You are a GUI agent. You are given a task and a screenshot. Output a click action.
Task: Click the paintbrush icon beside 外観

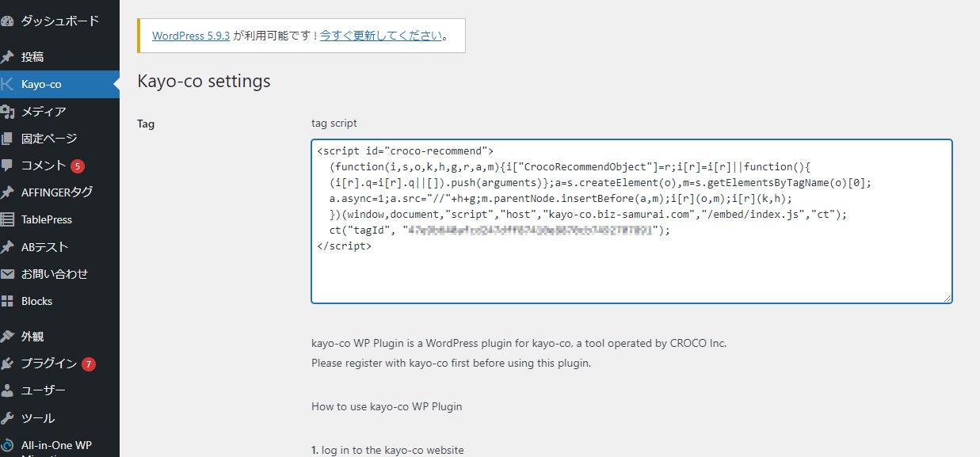click(6, 337)
